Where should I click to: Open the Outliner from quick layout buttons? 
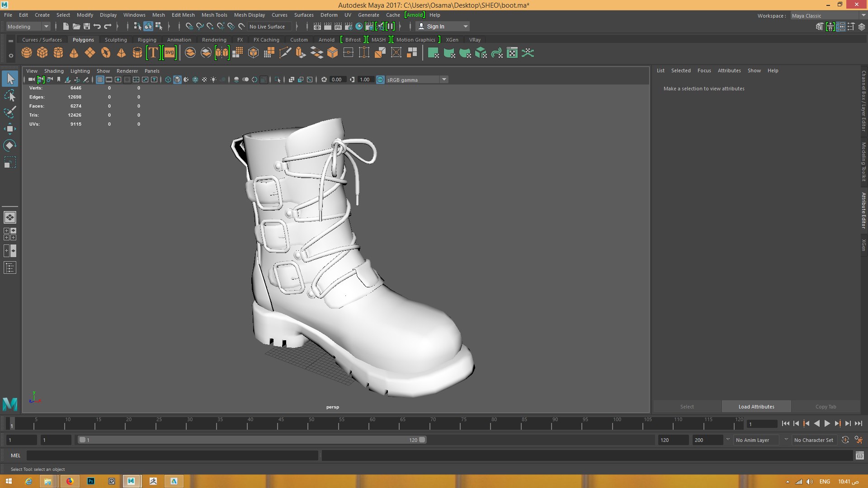pyautogui.click(x=10, y=267)
